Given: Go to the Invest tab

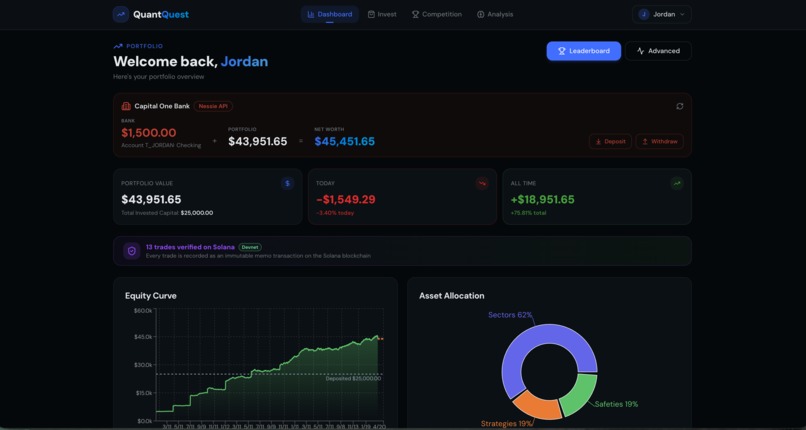Looking at the screenshot, I should (382, 14).
